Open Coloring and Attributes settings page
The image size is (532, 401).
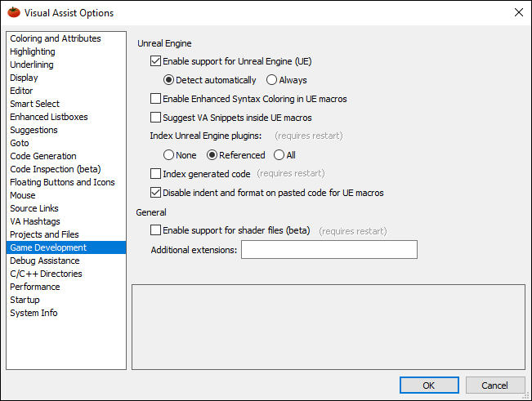tap(56, 38)
